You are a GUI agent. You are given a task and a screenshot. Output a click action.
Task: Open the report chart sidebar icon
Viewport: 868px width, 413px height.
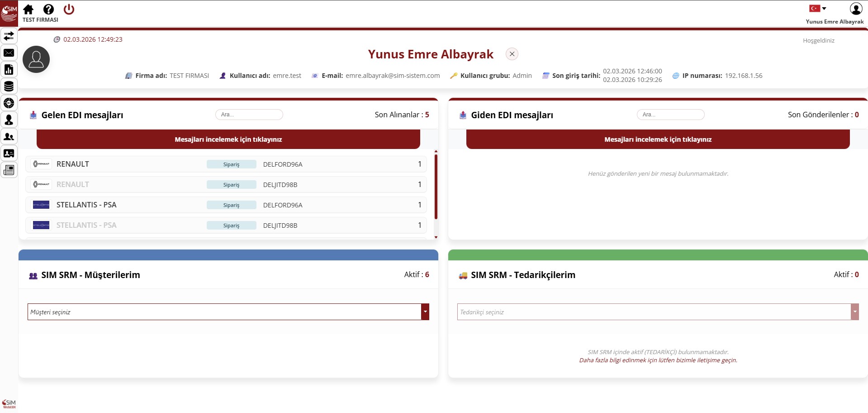coord(9,70)
